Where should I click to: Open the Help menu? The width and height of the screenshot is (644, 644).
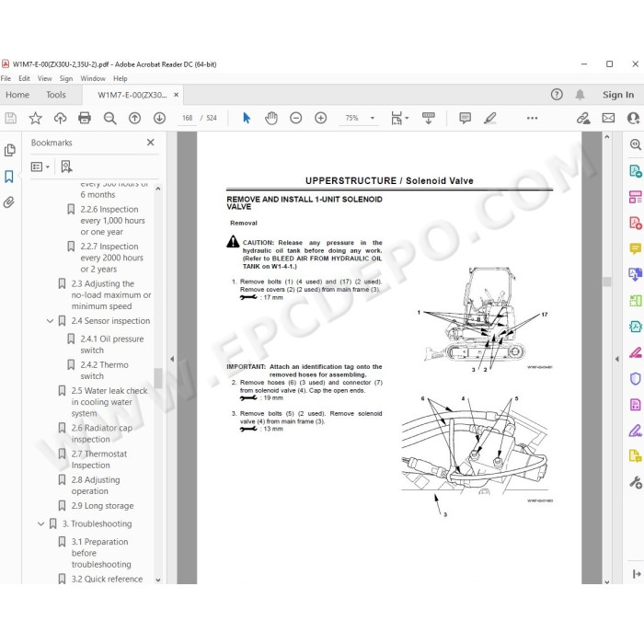[121, 78]
